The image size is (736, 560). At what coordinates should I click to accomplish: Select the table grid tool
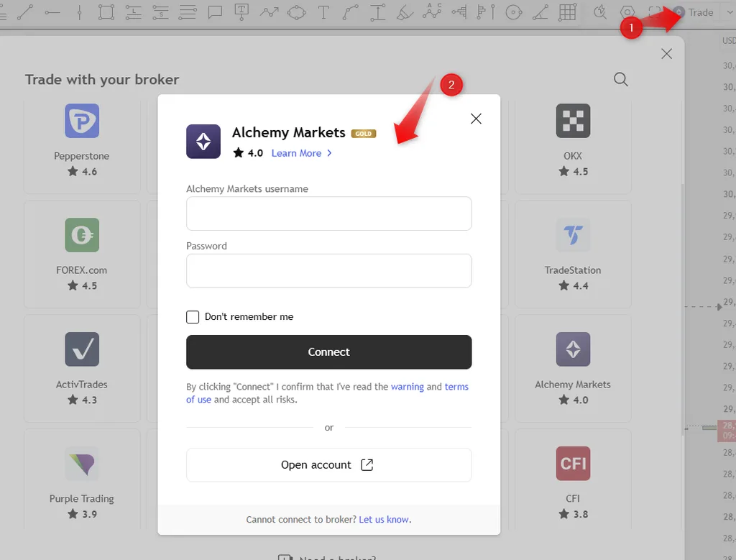[568, 12]
